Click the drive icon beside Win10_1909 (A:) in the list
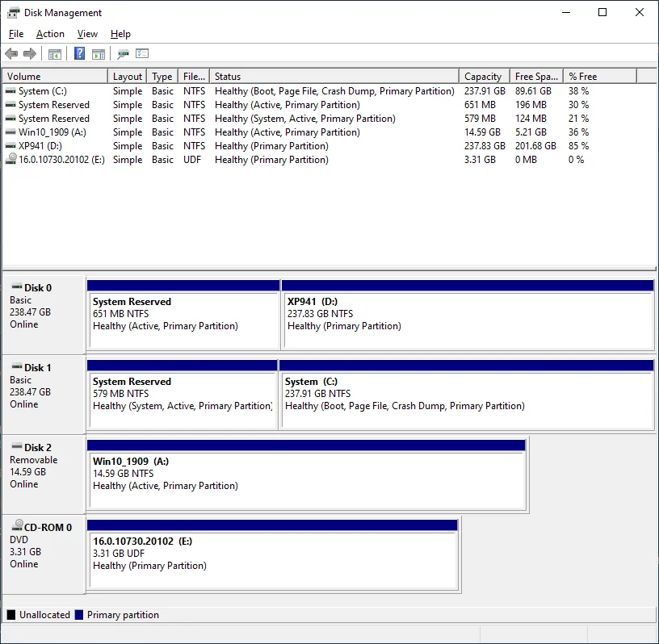This screenshot has height=644, width=659. [x=10, y=132]
